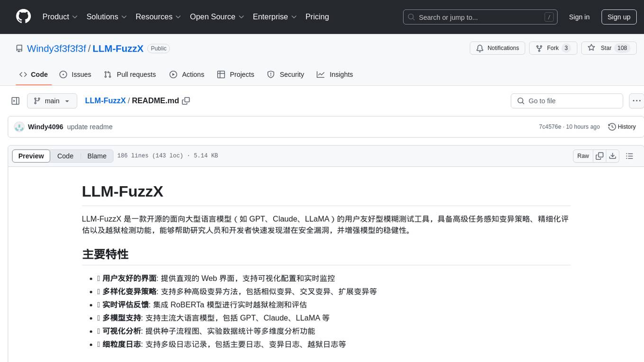Click the 186 lines file info text

pyautogui.click(x=167, y=156)
